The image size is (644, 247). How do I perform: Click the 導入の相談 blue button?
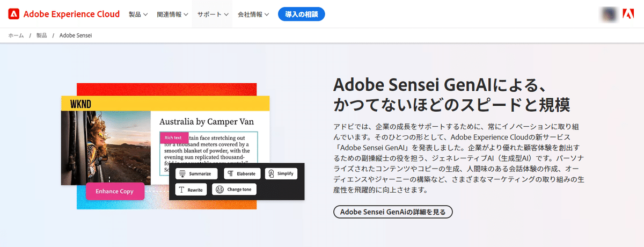[x=302, y=14]
